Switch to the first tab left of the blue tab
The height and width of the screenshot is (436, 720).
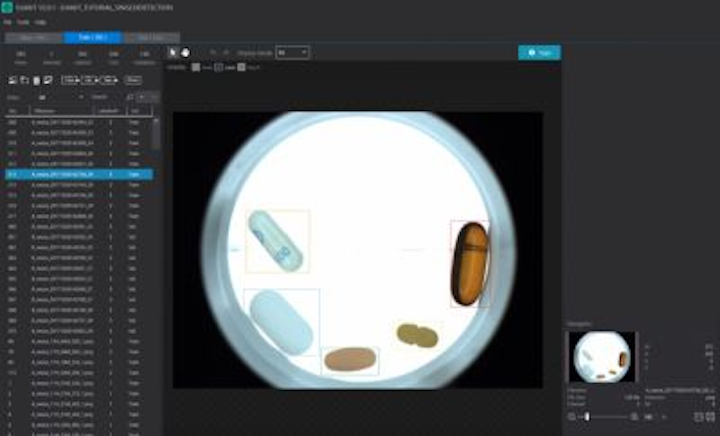click(x=34, y=38)
